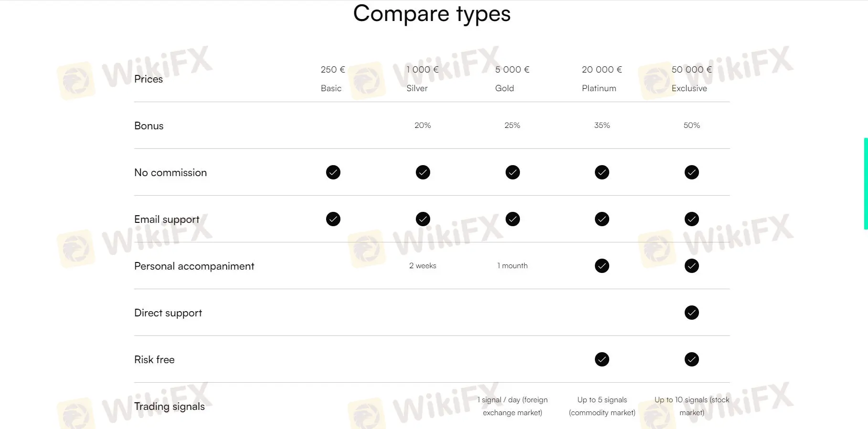Click the No commission checkmark for Exclusive
This screenshot has height=429, width=868.
pos(691,172)
